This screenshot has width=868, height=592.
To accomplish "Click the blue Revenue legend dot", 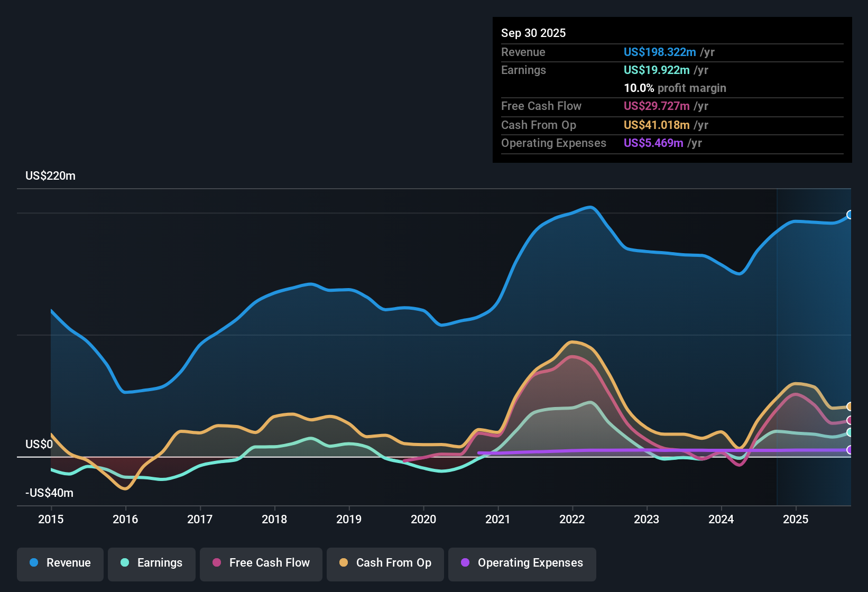I will 34,563.
